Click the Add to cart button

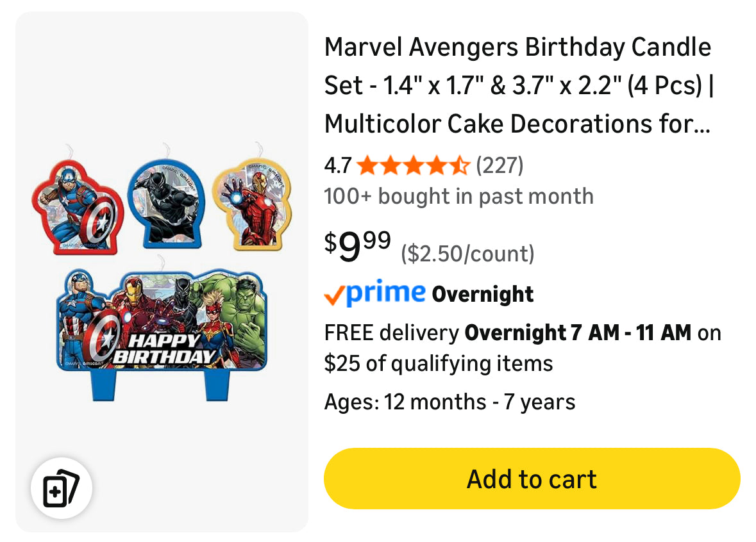[x=532, y=479]
